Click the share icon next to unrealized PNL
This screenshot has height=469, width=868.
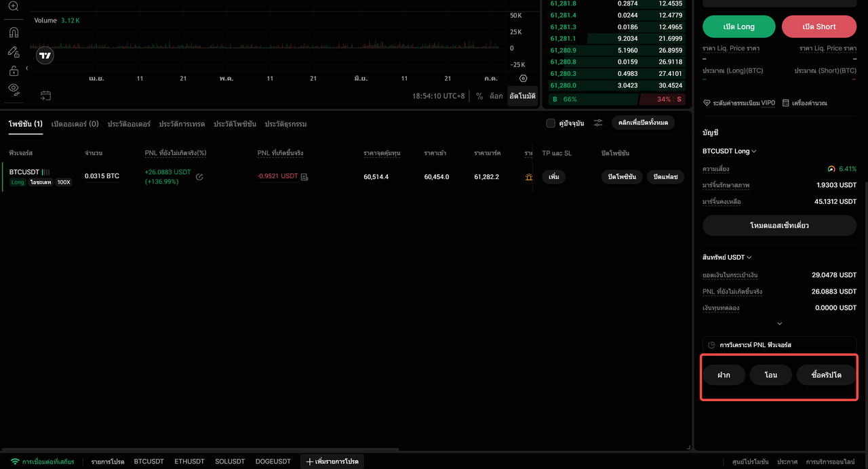click(x=199, y=177)
